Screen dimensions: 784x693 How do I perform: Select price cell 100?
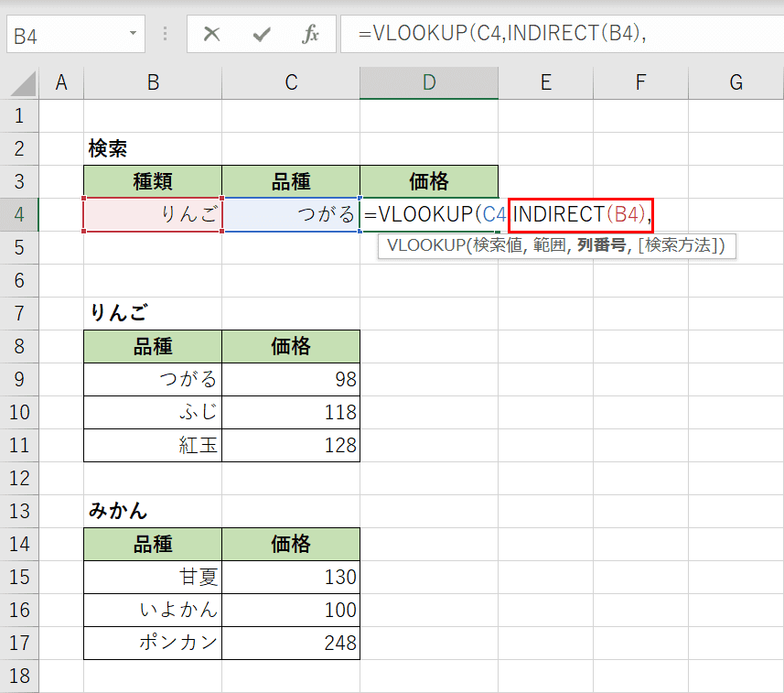(291, 610)
